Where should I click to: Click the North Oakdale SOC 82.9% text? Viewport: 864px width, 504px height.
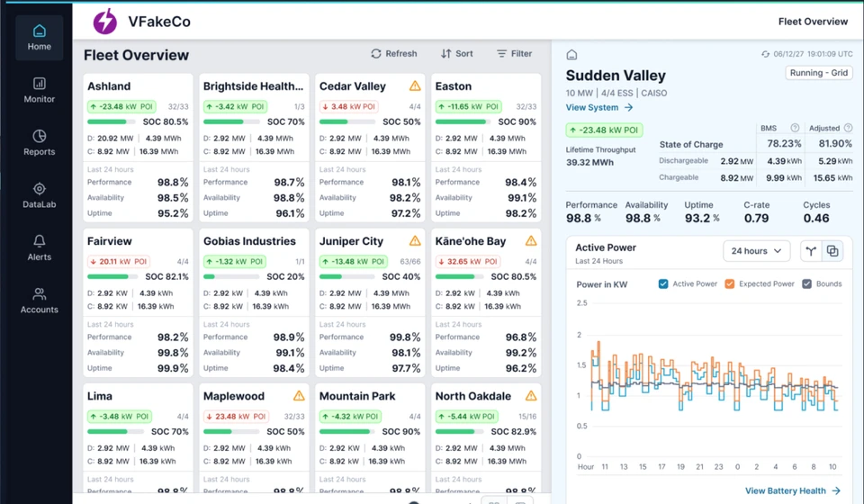[514, 431]
